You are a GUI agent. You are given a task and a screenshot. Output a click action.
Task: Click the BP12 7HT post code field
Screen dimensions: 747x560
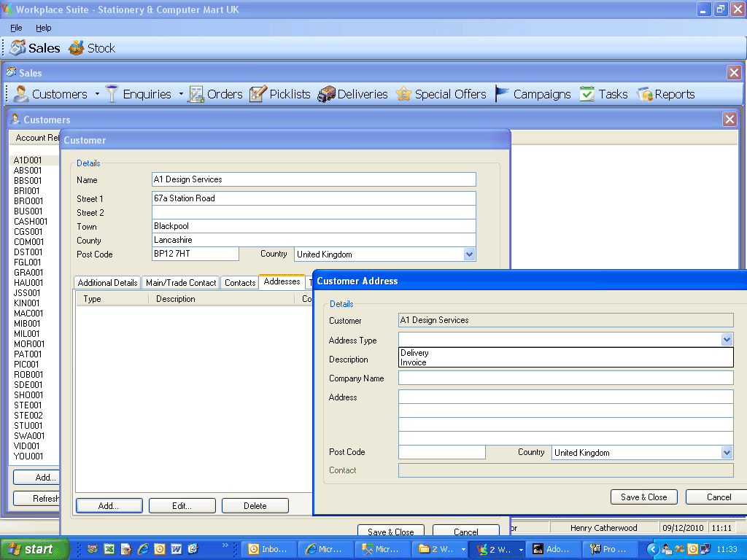point(196,254)
